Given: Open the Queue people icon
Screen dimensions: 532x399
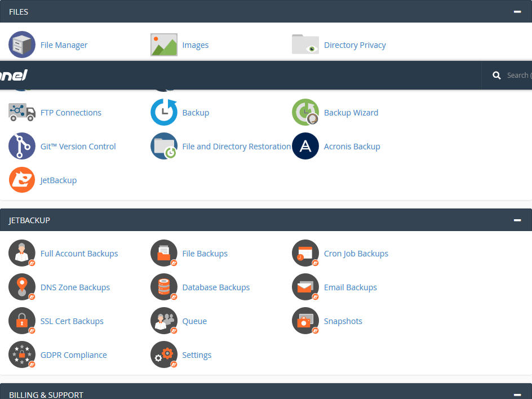Looking at the screenshot, I should click(164, 321).
